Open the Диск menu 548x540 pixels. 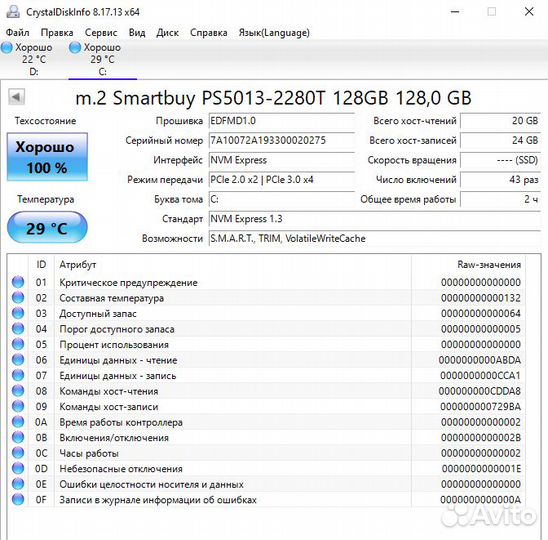coord(167,33)
